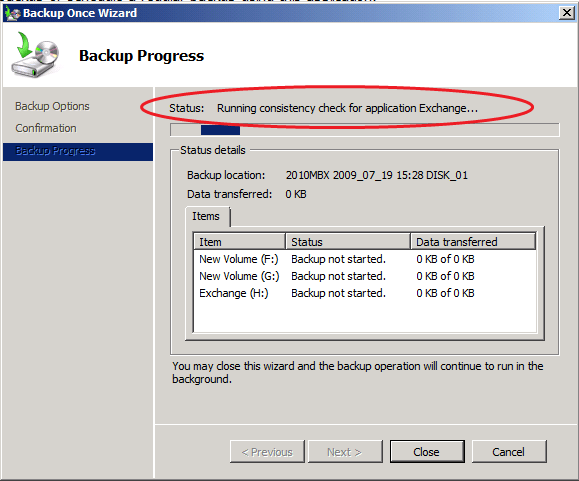Click the backup progress bar
The width and height of the screenshot is (579, 481).
coord(365,130)
